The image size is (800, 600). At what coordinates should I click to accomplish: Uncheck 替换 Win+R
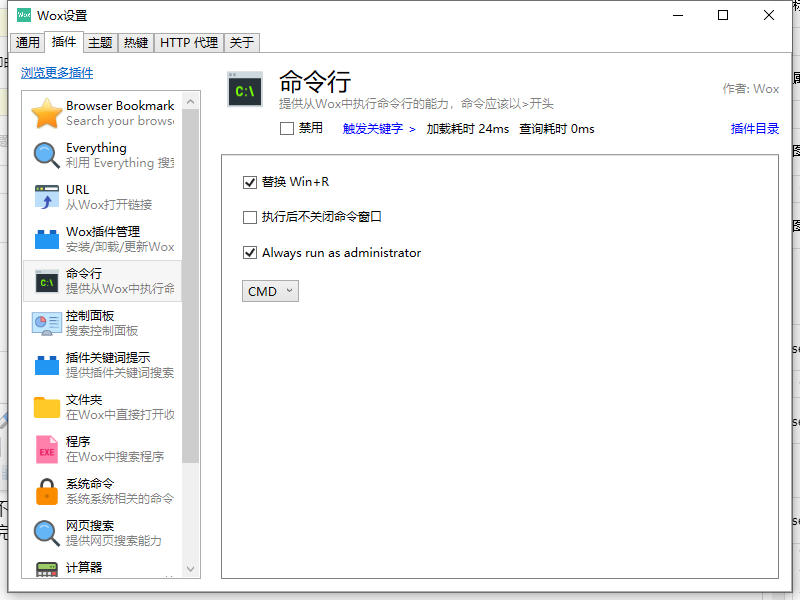point(250,182)
